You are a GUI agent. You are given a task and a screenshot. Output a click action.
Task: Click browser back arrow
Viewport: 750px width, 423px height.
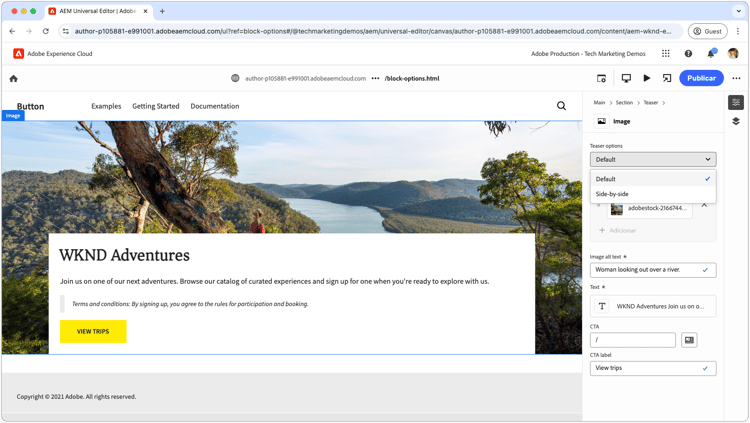point(12,31)
